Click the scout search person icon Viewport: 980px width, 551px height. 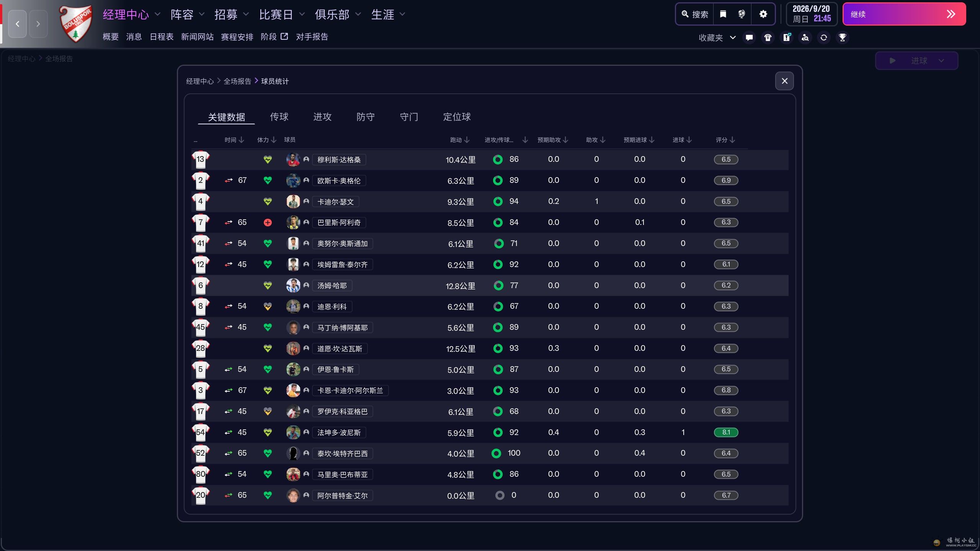[805, 37]
